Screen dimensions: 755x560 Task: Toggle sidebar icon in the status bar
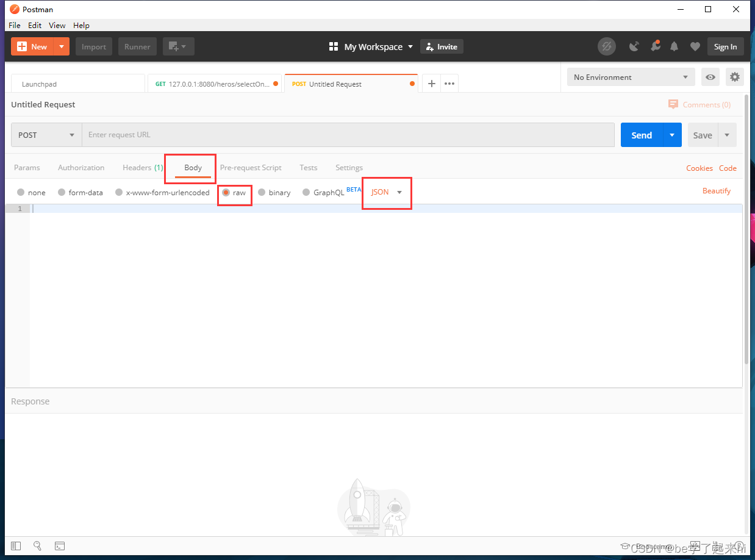point(16,546)
